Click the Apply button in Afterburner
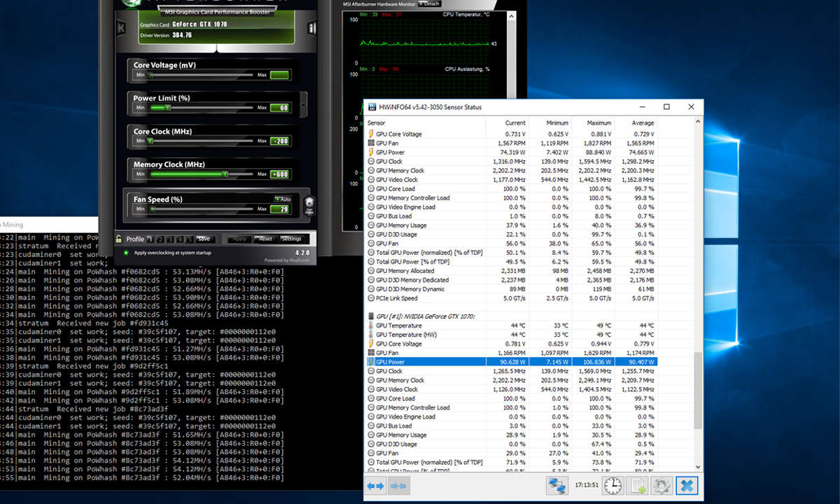 [x=239, y=239]
